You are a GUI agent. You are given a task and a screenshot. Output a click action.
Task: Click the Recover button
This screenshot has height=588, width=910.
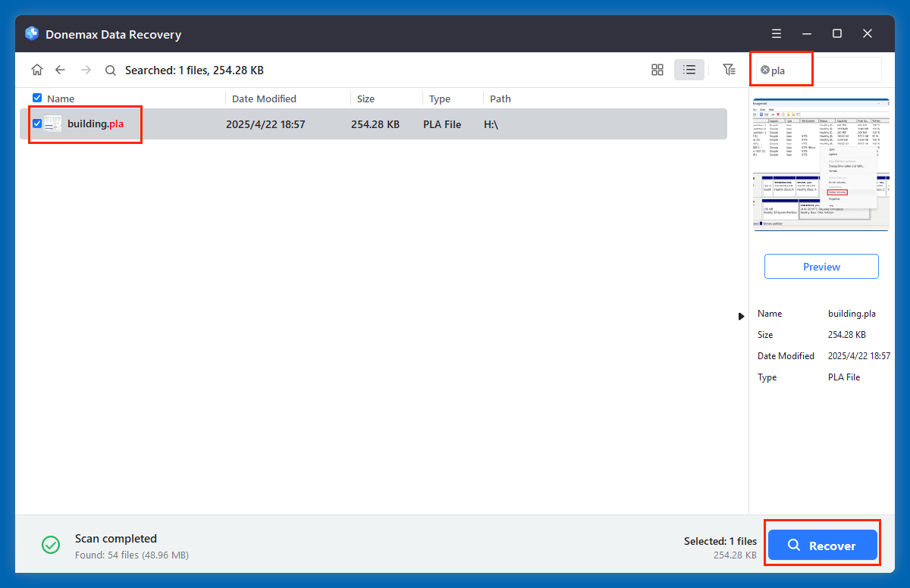pyautogui.click(x=822, y=545)
